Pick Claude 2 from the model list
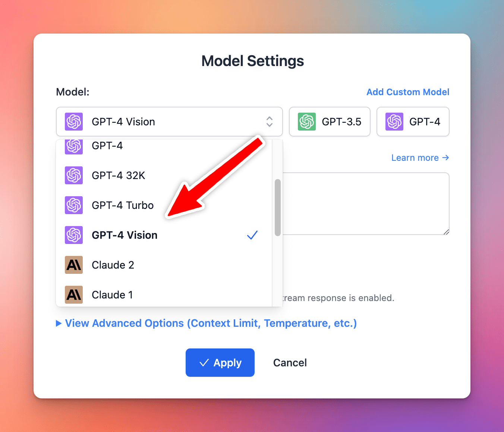 113,265
